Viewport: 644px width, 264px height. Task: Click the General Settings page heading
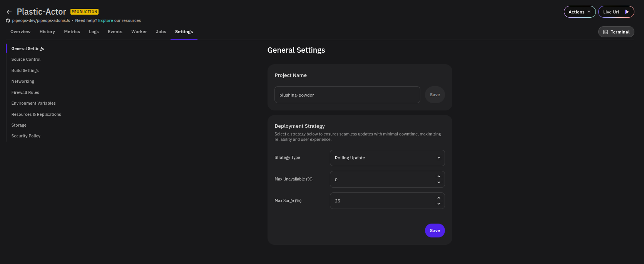point(296,50)
